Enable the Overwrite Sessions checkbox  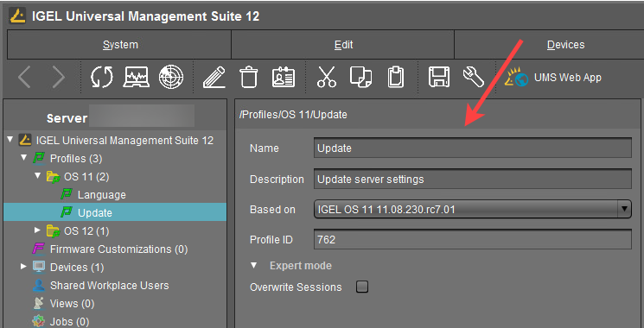[362, 287]
